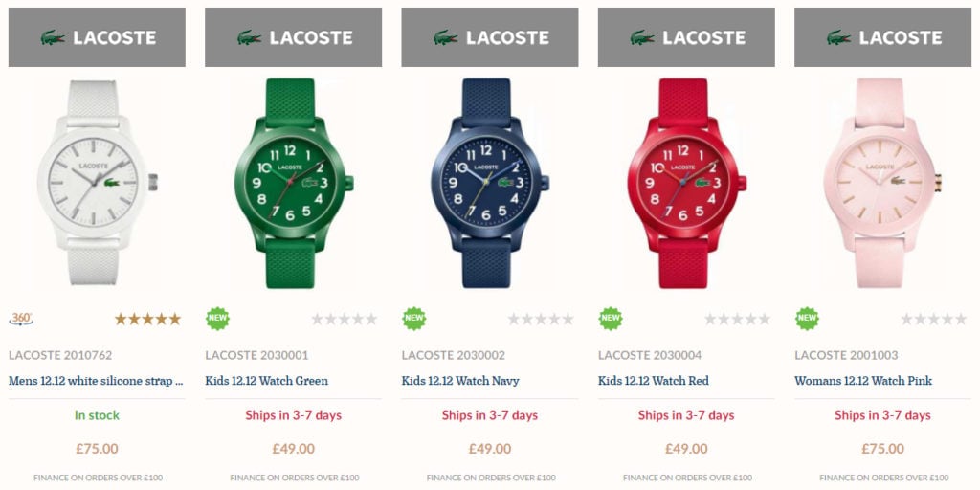Viewport: 980px width, 490px height.
Task: Open Kids 12.12 Watch Navy link
Action: (460, 381)
